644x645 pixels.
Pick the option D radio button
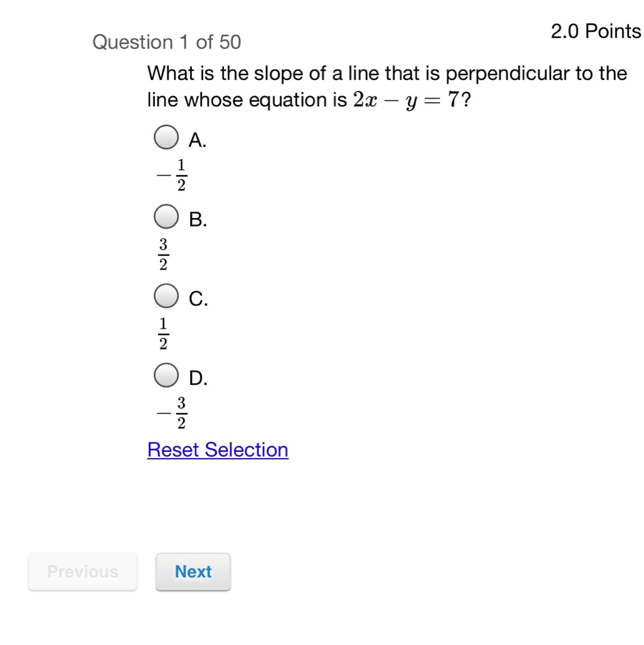point(166,375)
